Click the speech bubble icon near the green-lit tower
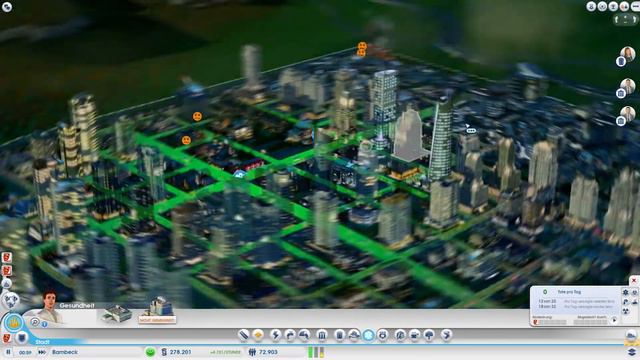 tap(471, 131)
